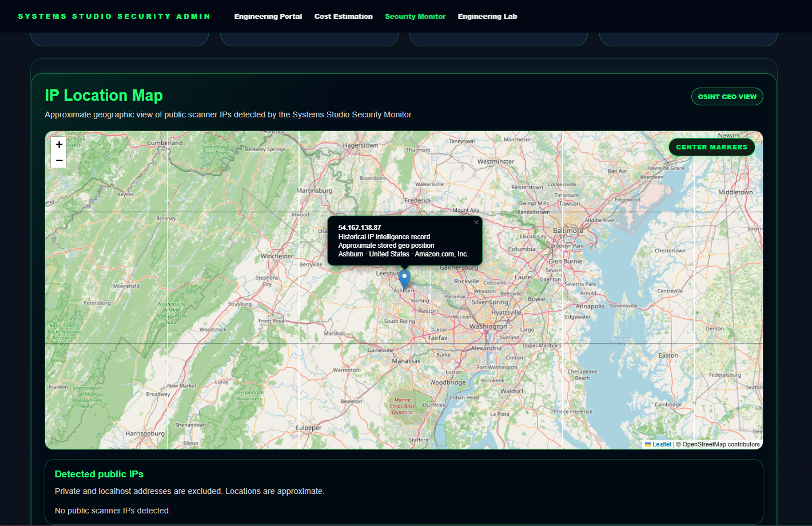Click the Center Markers button

(x=712, y=147)
